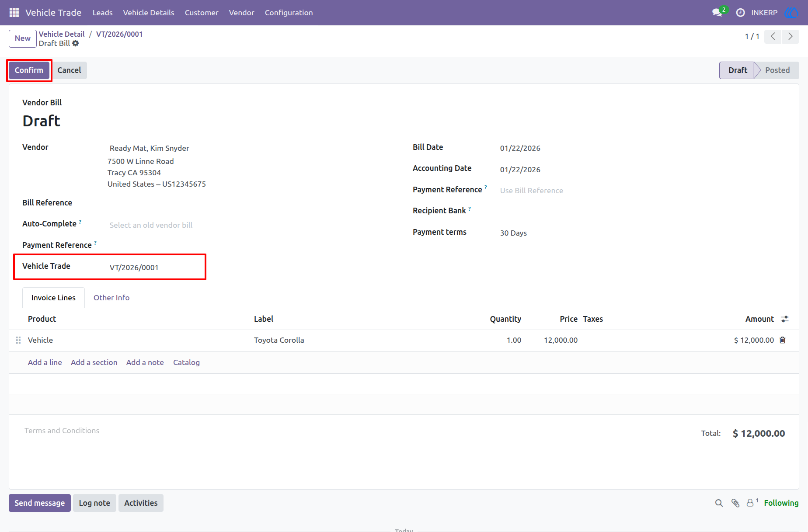This screenshot has width=808, height=532.
Task: Search chatter messages magnifier icon
Action: pos(719,503)
